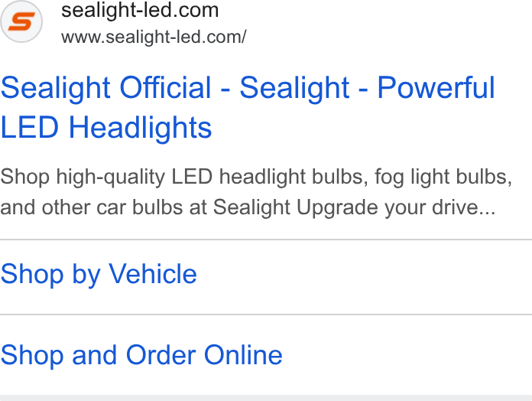Click the gray bar below the sitelinks
The height and width of the screenshot is (401, 532).
pos(266,398)
